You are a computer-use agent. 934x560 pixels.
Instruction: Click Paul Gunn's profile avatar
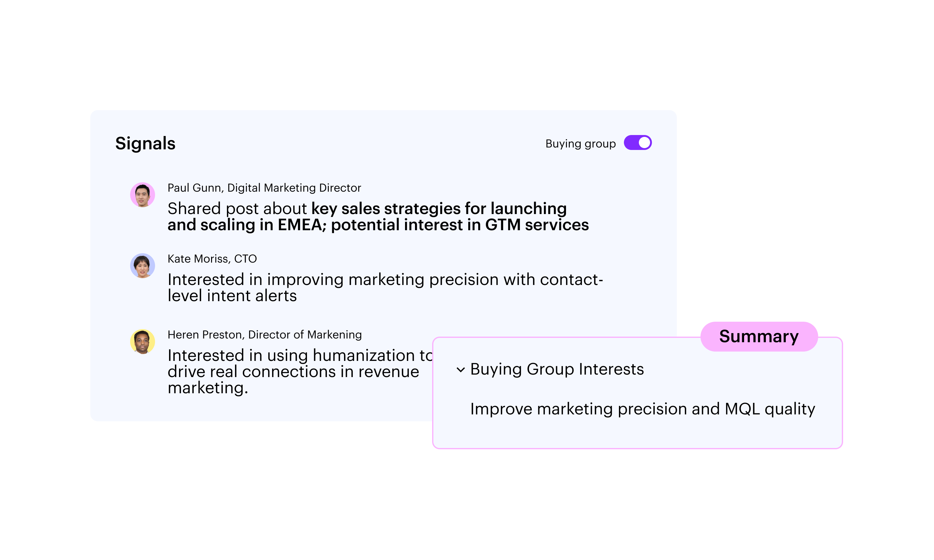pyautogui.click(x=142, y=195)
